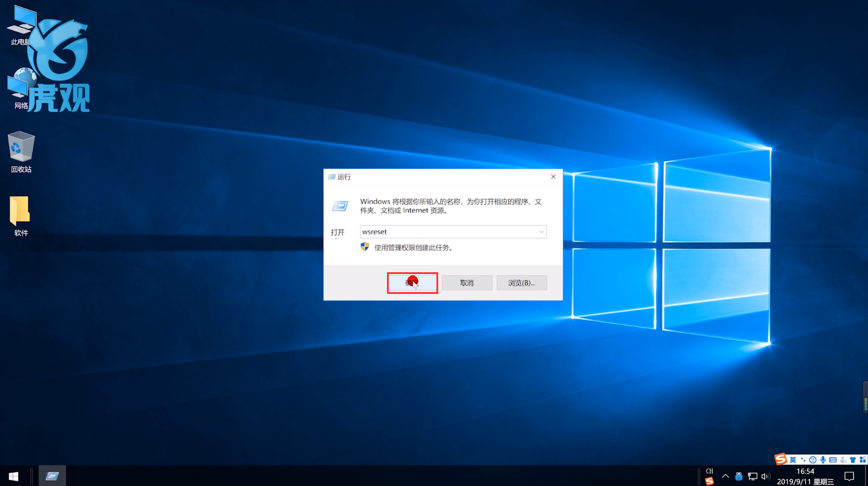The image size is (868, 486).
Task: Open the clock showing 16:54
Action: tap(806, 476)
